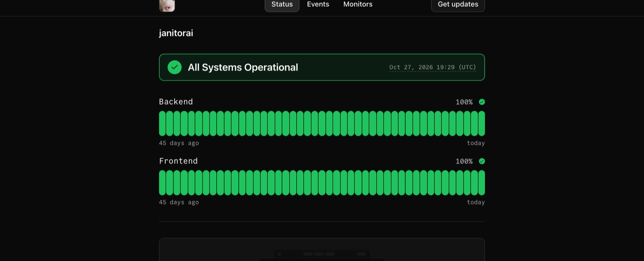The width and height of the screenshot is (644, 261).
Task: Click the Frontend monitor name
Action: pos(178,161)
